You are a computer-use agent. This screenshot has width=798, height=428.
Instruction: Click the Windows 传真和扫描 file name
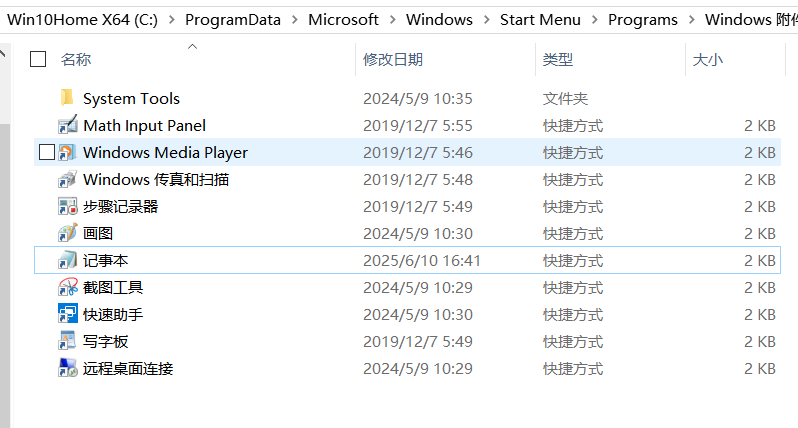(156, 179)
